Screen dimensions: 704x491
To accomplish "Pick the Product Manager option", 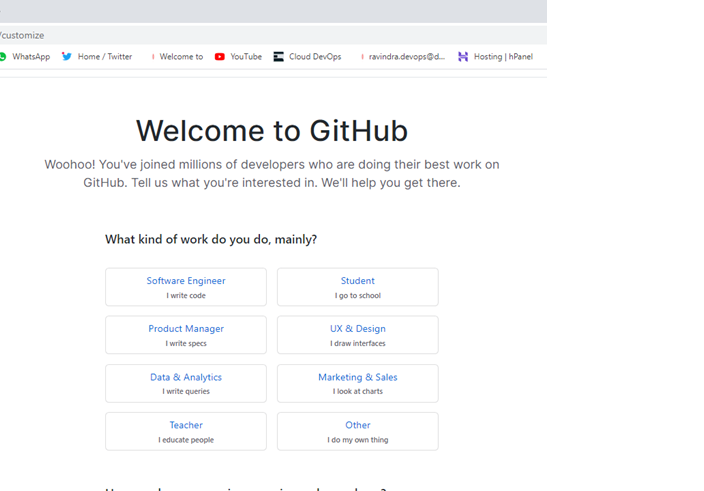I will (x=186, y=335).
